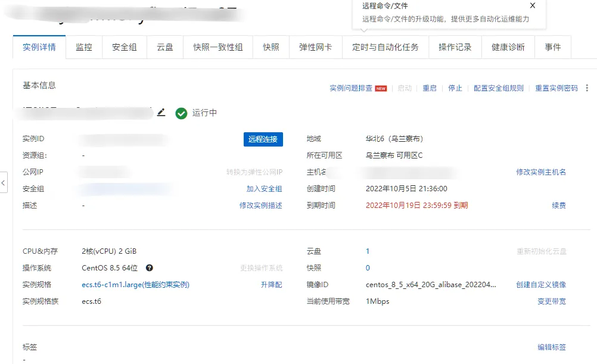The width and height of the screenshot is (597, 364).
Task: Select the CentOS 8.5 64位 value
Action: click(110, 267)
